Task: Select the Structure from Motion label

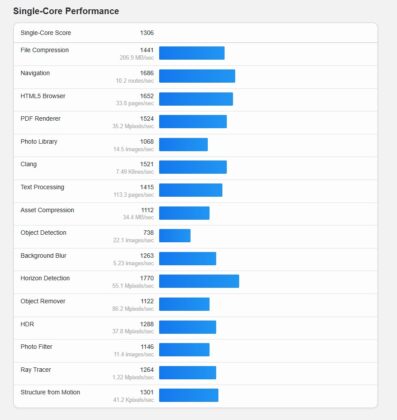Action: tap(50, 392)
